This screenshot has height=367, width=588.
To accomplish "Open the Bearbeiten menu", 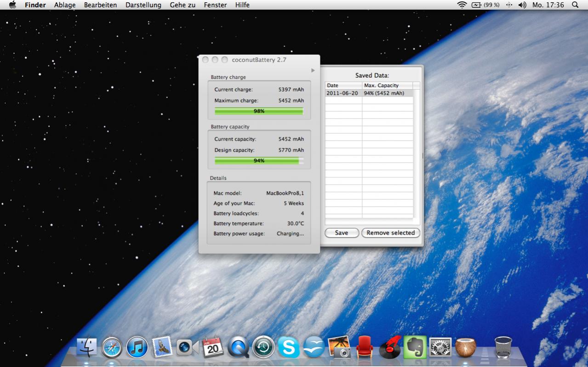I will click(x=100, y=5).
